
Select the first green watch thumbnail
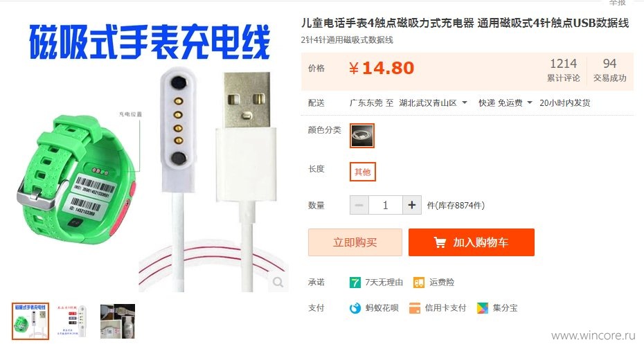tap(30, 321)
